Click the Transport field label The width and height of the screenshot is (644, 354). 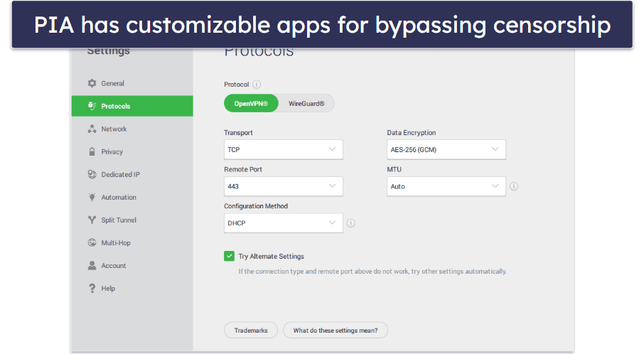tap(238, 133)
